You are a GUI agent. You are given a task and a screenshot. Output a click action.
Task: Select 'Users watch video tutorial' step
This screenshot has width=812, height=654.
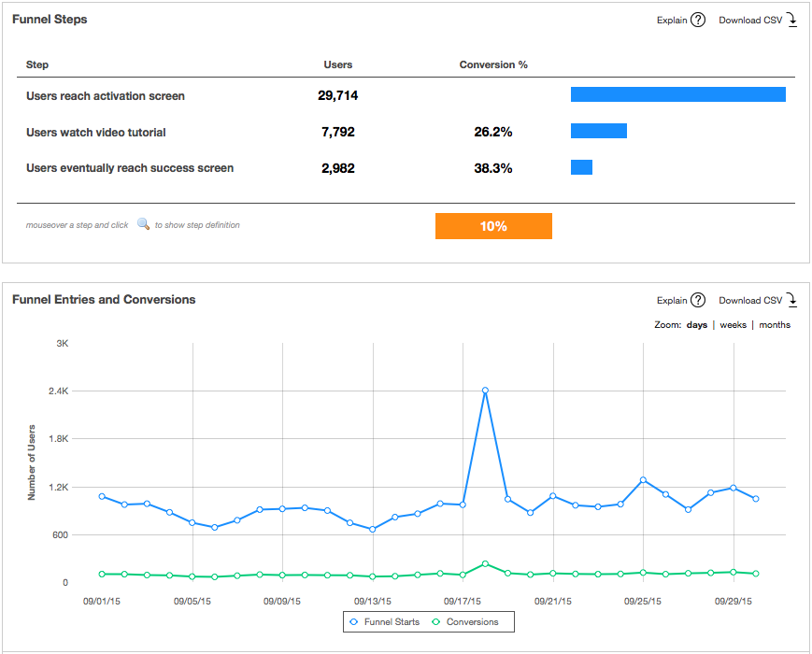pyautogui.click(x=96, y=133)
